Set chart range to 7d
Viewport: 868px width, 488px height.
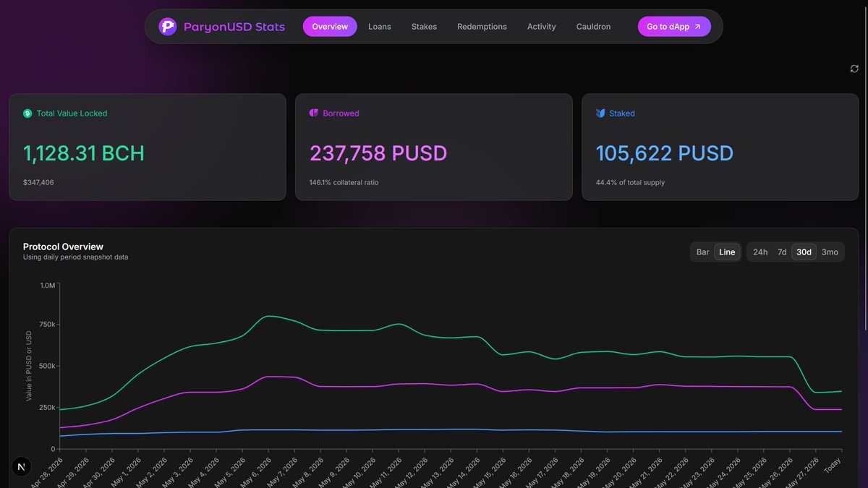(782, 252)
